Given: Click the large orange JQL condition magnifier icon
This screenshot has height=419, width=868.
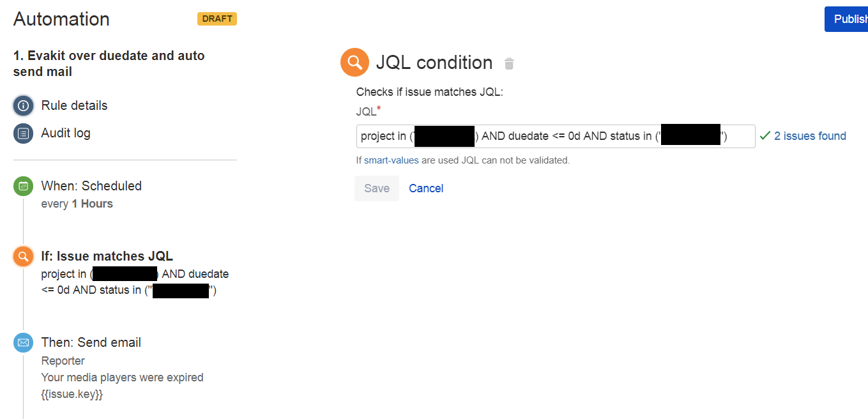Looking at the screenshot, I should pyautogui.click(x=355, y=63).
